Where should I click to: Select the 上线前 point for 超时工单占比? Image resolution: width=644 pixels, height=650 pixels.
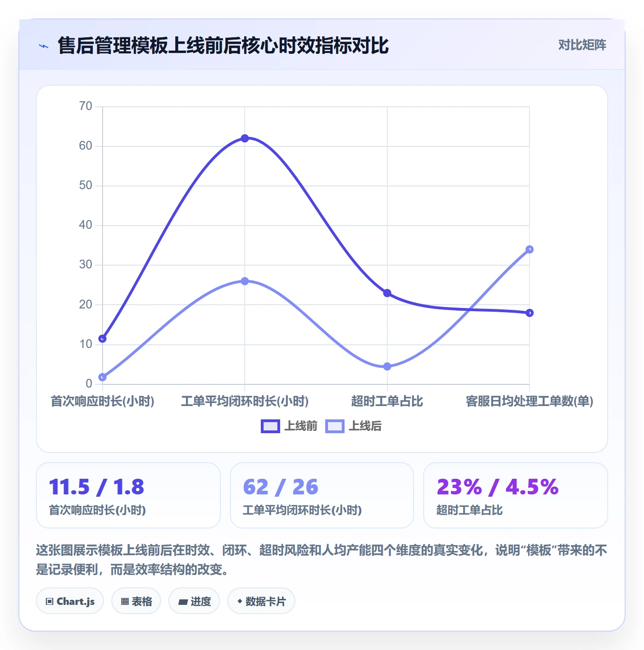[387, 293]
